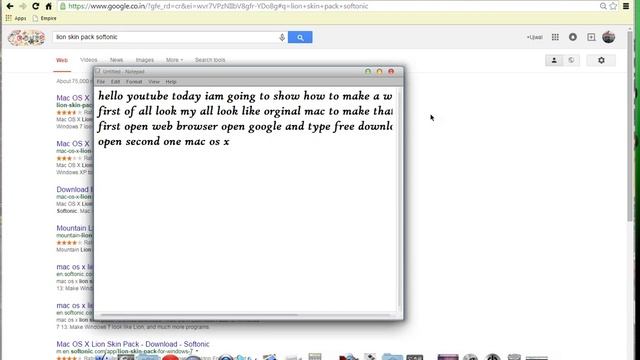Open the Apps shortcut in bookmarks bar

(x=16, y=18)
